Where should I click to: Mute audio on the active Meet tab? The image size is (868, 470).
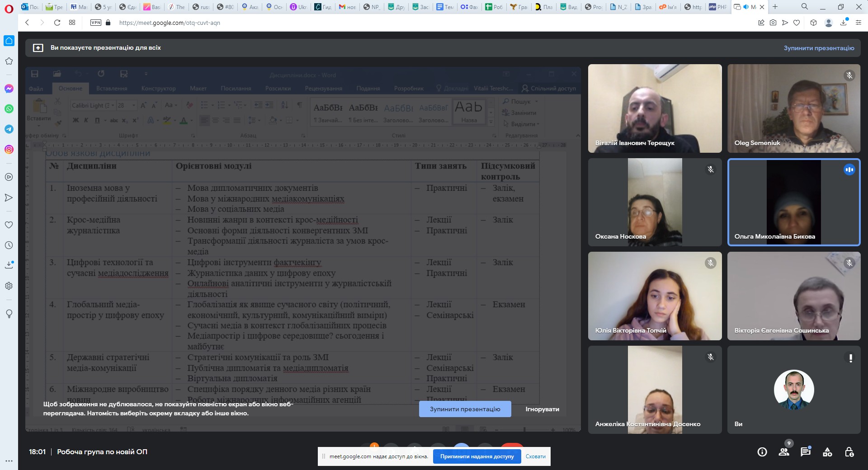click(746, 7)
